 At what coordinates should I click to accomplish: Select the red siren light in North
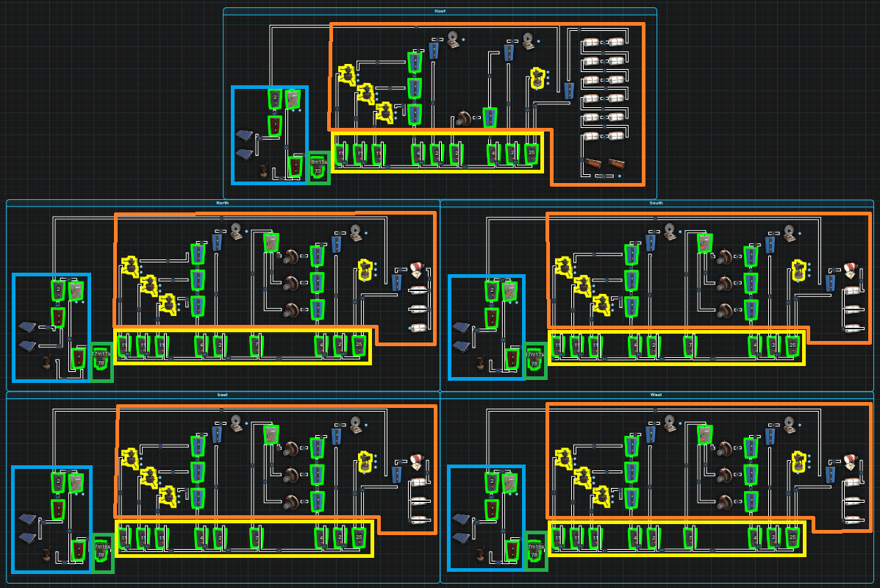[416, 268]
